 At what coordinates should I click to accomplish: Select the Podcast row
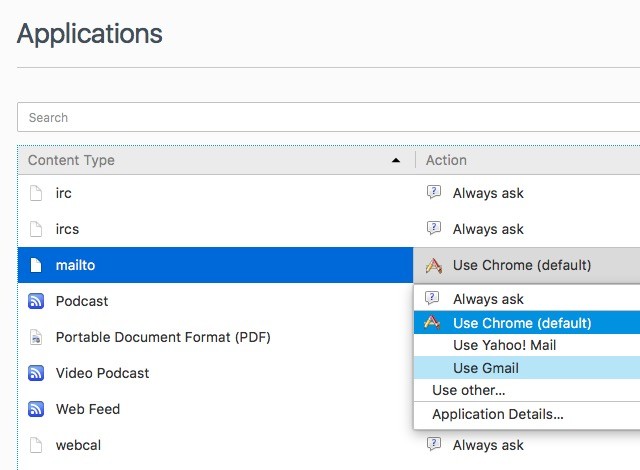(x=216, y=301)
